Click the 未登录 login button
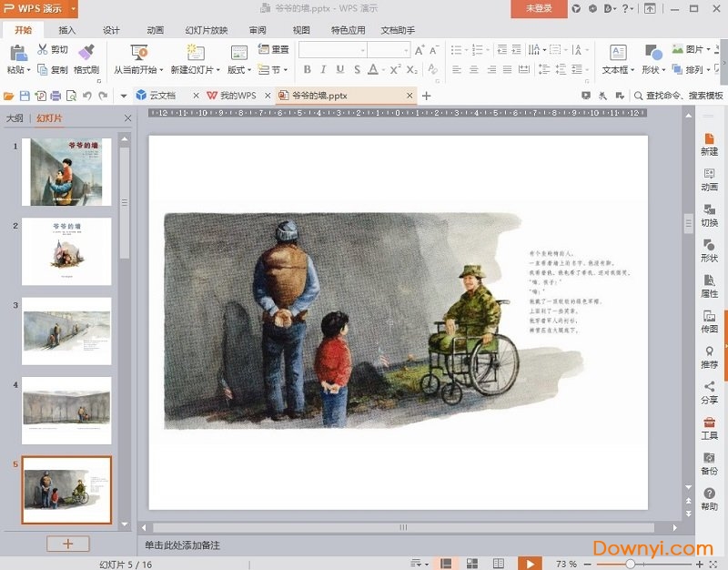Screen dimensions: 728x570 [539, 8]
